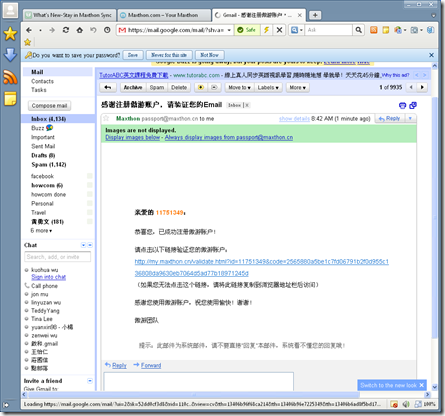Screen dimensions: 445x416
Task: Open the RSS feed reader sidebar icon
Action: 10,77
